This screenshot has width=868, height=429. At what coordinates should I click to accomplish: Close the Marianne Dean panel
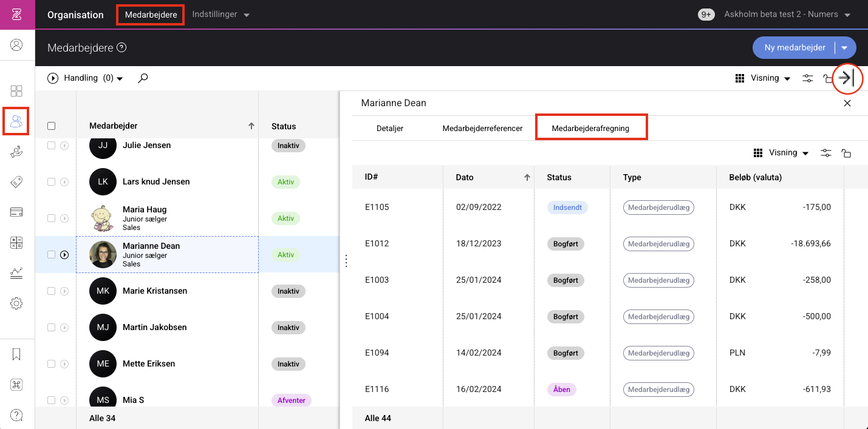coord(847,103)
